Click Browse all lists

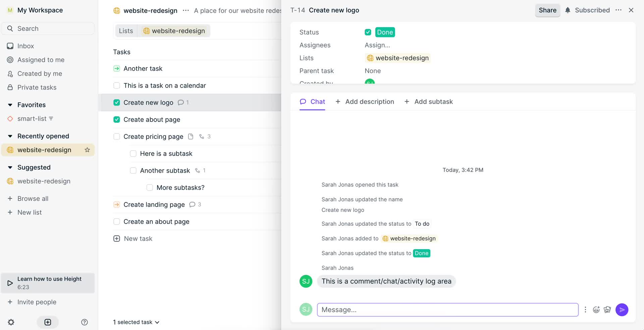tap(33, 199)
